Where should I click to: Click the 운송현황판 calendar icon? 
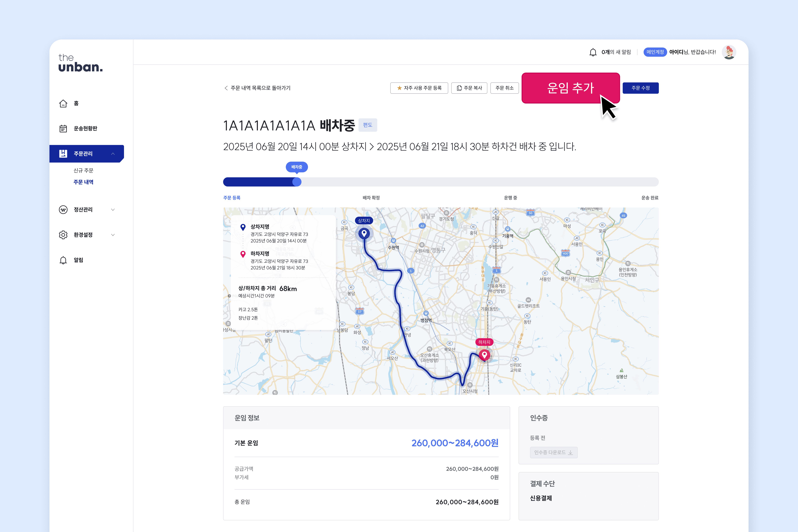click(63, 129)
